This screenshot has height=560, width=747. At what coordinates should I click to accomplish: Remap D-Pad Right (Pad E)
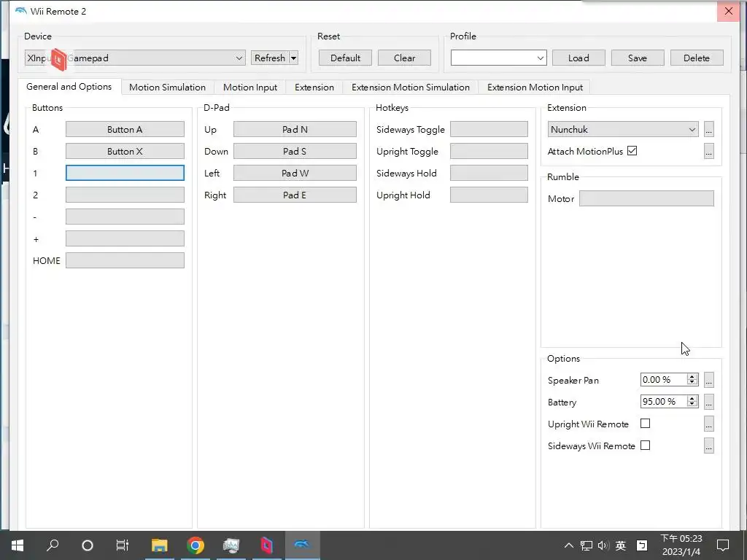[x=295, y=195]
